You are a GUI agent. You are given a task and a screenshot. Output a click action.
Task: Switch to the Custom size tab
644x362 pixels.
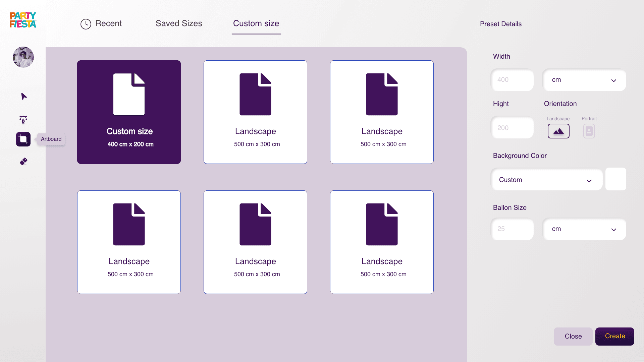[256, 23]
